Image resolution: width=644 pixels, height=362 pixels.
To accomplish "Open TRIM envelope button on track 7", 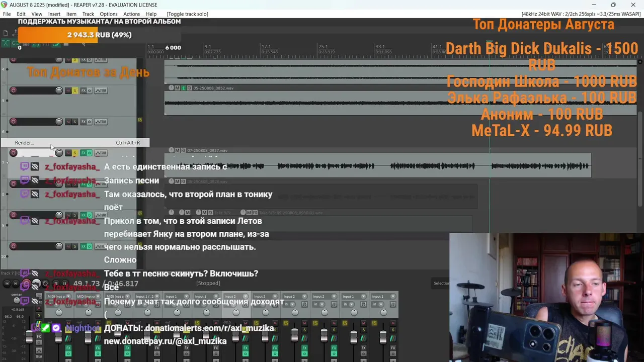I will [x=101, y=153].
